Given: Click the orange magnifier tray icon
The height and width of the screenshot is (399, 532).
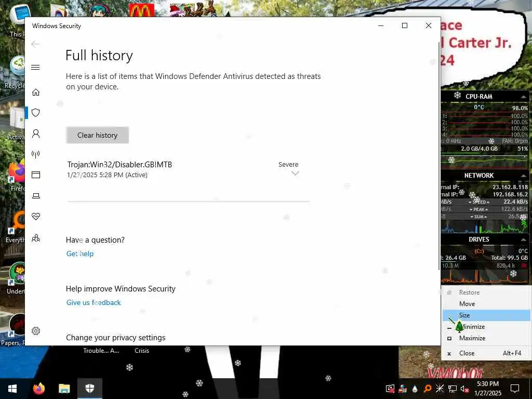Looking at the screenshot, I should pyautogui.click(x=428, y=389).
